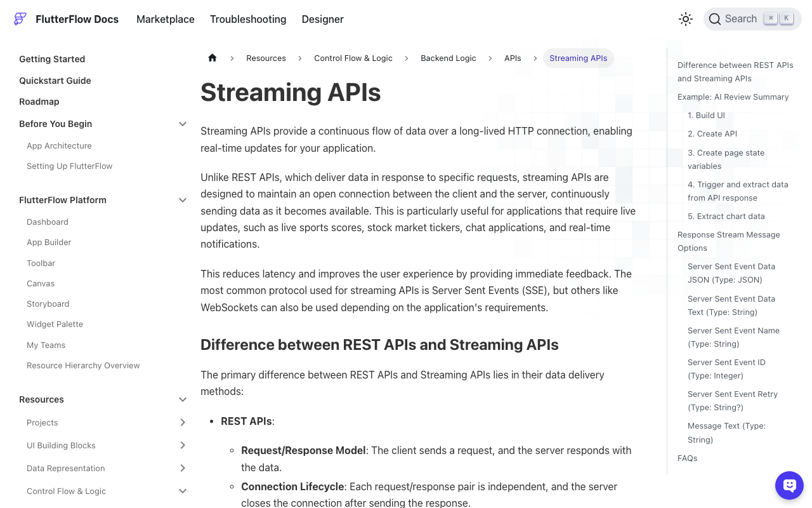Click the Backend Logic breadcrumb
Viewport: 812px width, 508px height.
coord(449,58)
